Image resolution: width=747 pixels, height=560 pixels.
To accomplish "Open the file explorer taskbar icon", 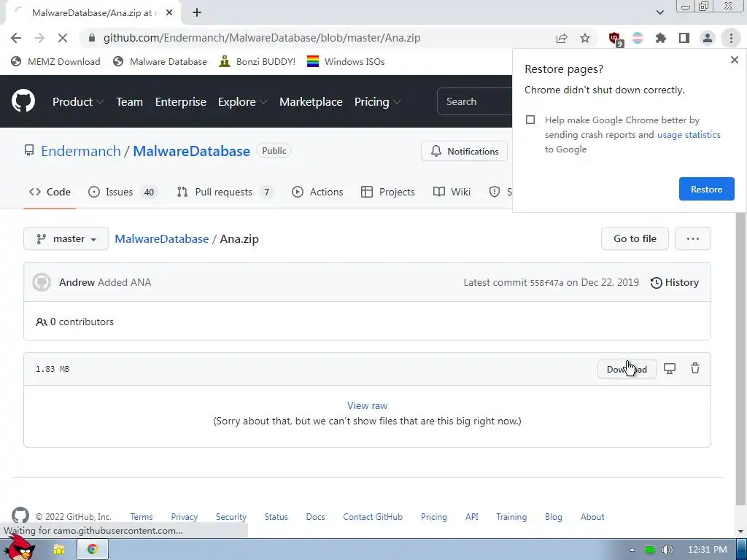I will (59, 550).
